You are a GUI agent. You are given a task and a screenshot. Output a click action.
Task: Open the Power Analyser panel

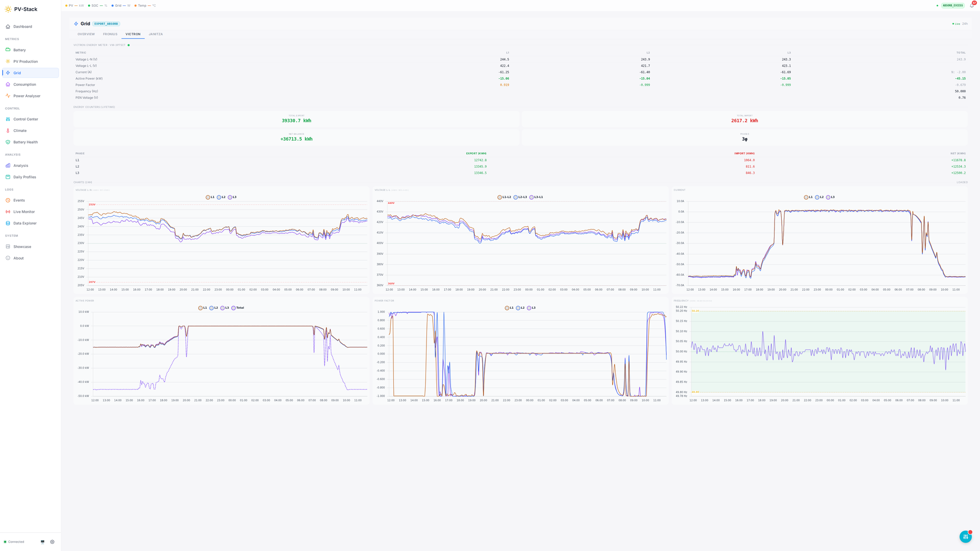click(x=26, y=96)
